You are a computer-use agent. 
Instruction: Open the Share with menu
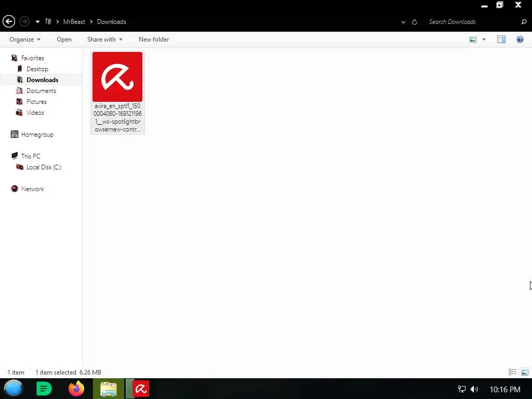[x=105, y=39]
